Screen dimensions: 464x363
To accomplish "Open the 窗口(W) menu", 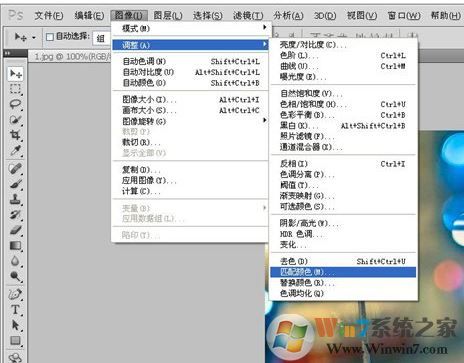I will [x=404, y=15].
